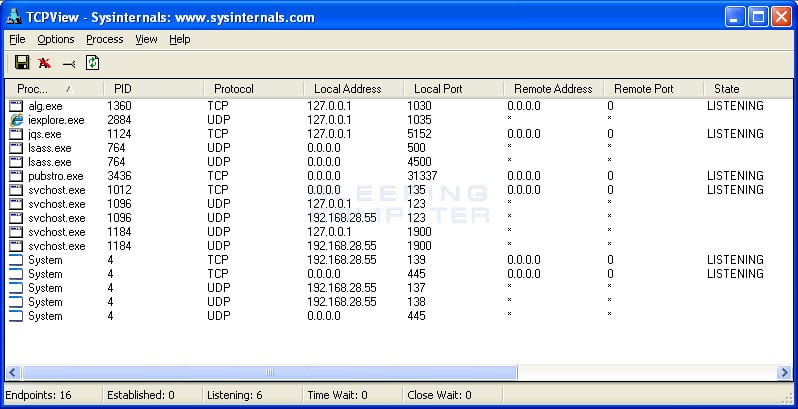The height and width of the screenshot is (409, 798).
Task: Open the Help menu
Action: coord(180,39)
